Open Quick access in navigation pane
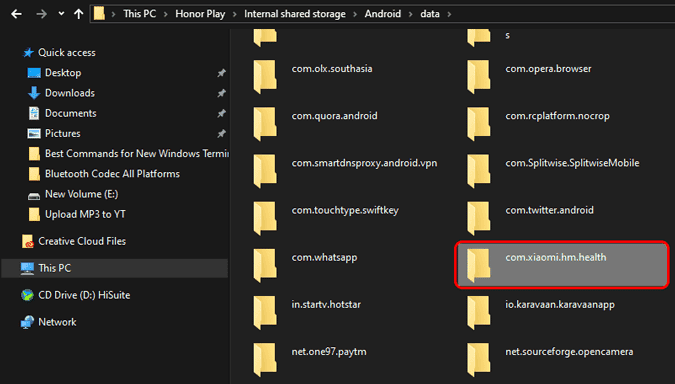The height and width of the screenshot is (384, 675). coord(67,53)
